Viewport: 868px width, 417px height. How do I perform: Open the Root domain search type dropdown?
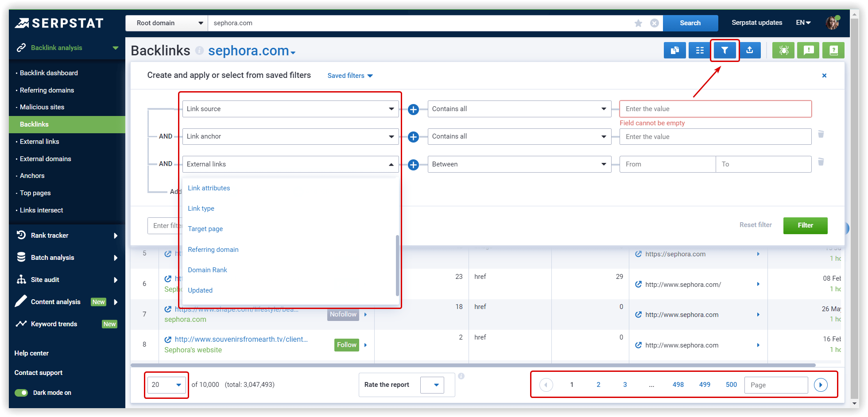(x=167, y=23)
